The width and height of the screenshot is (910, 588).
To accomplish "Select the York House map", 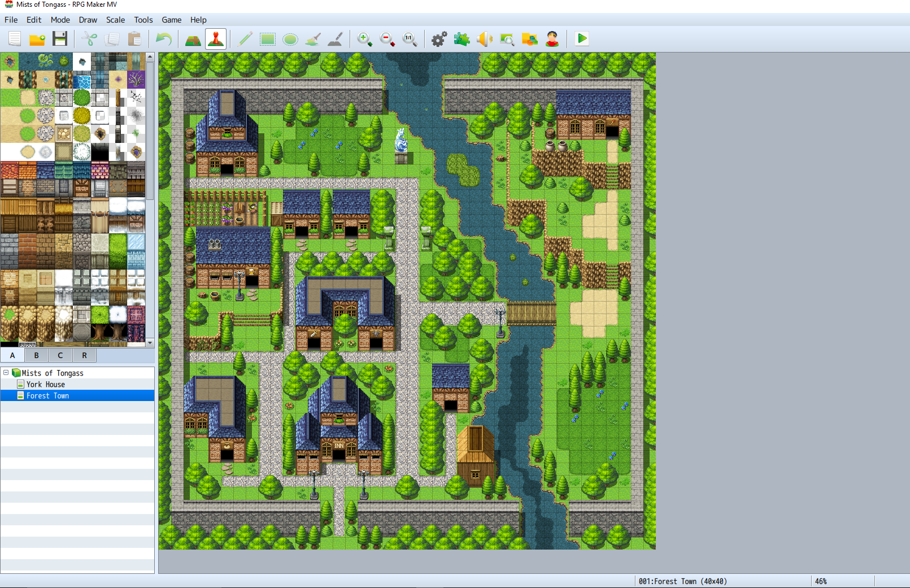I will 45,384.
